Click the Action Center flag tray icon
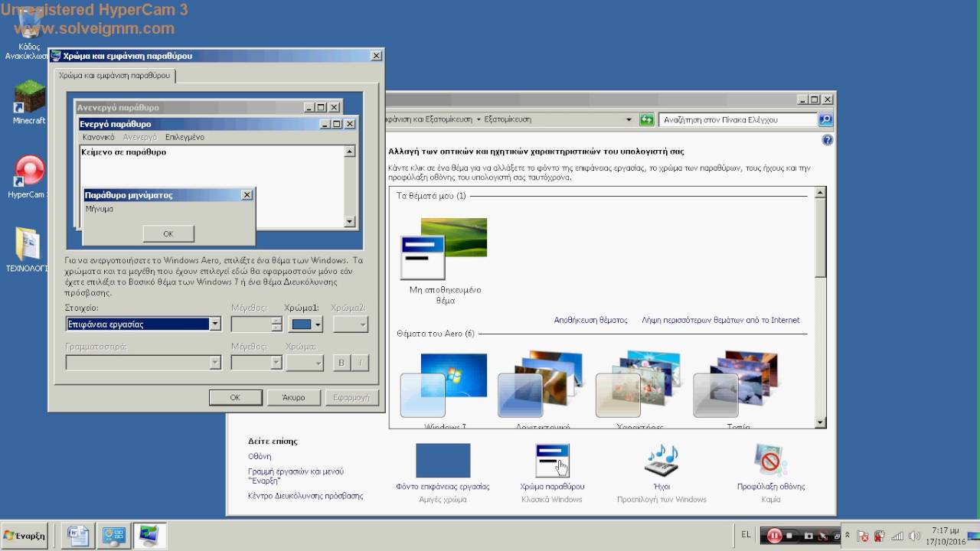Viewport: 980px width, 551px height. click(x=863, y=536)
